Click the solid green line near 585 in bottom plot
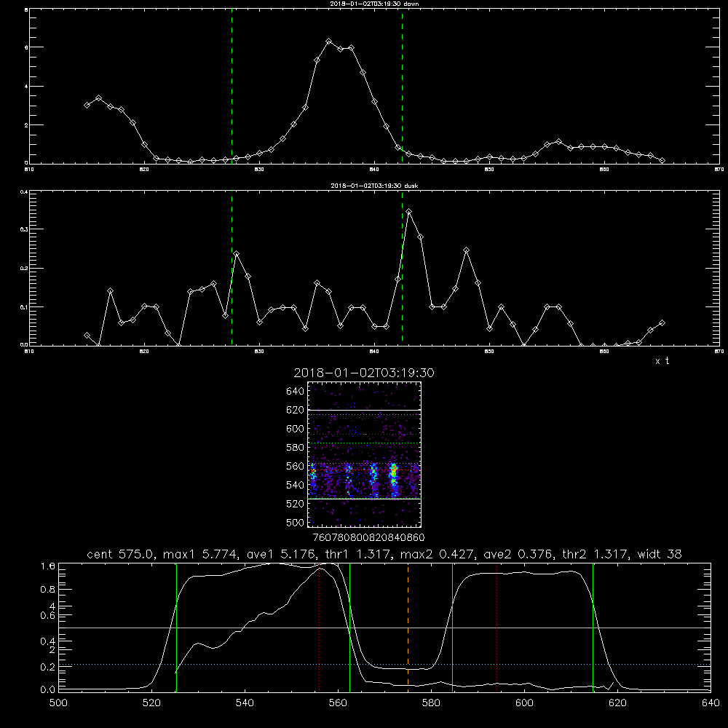The width and height of the screenshot is (728, 728). 452,627
